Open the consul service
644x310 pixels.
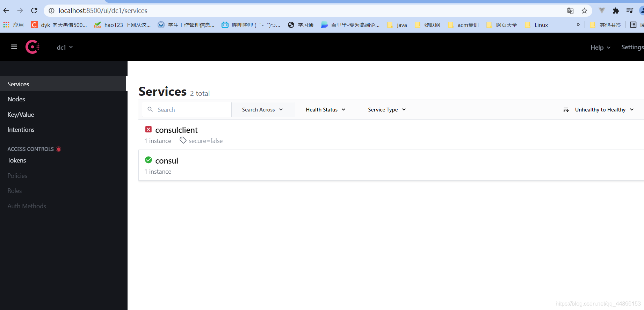tap(167, 161)
